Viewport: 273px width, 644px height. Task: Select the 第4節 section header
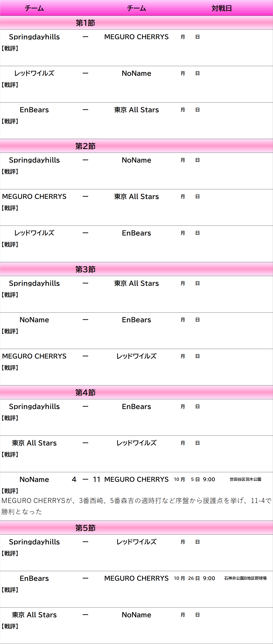point(85,392)
